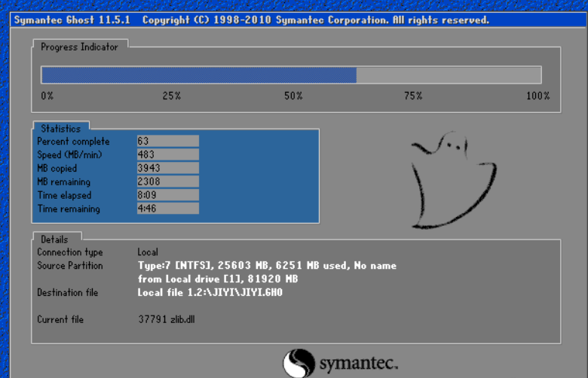Click the Details panel heading

click(54, 239)
